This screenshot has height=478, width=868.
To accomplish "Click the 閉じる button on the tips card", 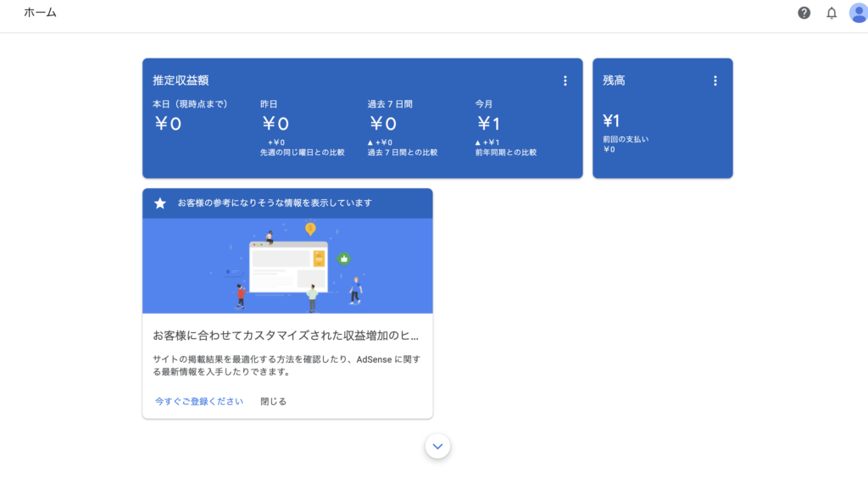I will tap(274, 402).
